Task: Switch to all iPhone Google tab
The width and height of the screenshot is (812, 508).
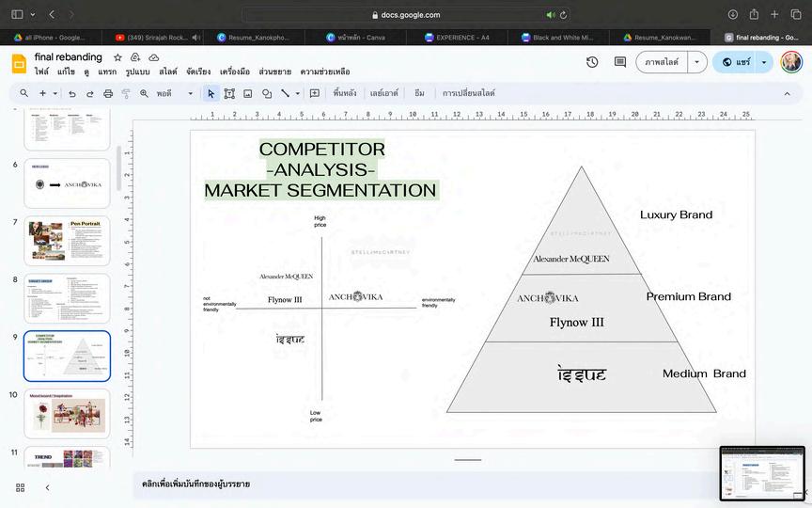Action: tap(50, 38)
